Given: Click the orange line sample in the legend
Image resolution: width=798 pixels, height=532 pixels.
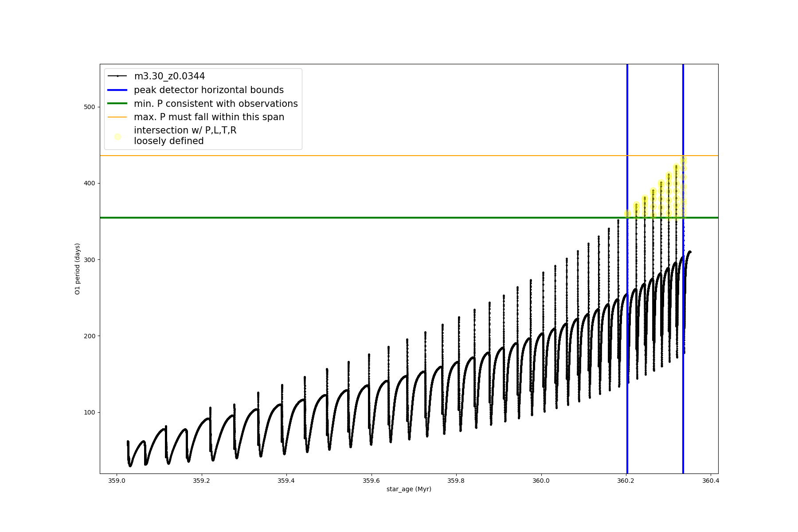Looking at the screenshot, I should pyautogui.click(x=117, y=117).
